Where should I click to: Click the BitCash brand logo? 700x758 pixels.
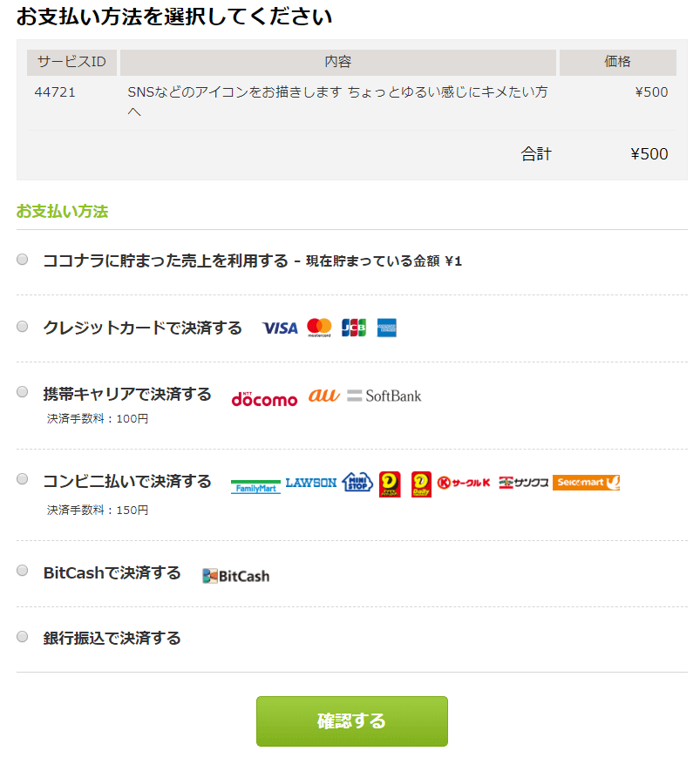(236, 576)
